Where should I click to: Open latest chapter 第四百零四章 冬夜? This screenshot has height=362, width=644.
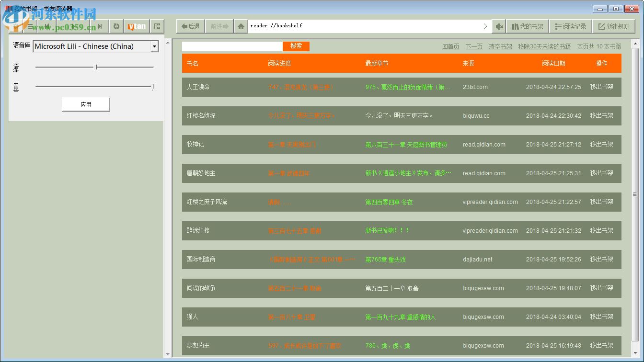pyautogui.click(x=389, y=202)
